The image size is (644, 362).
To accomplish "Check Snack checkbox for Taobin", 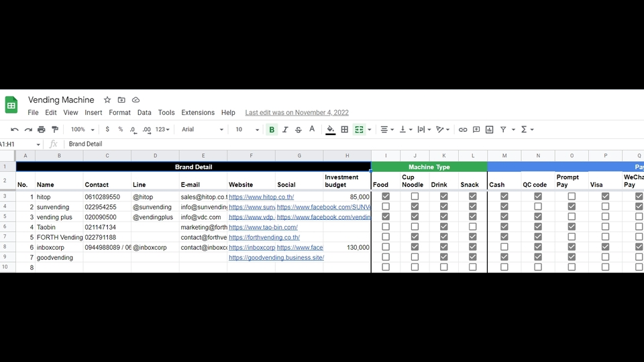I will (473, 226).
